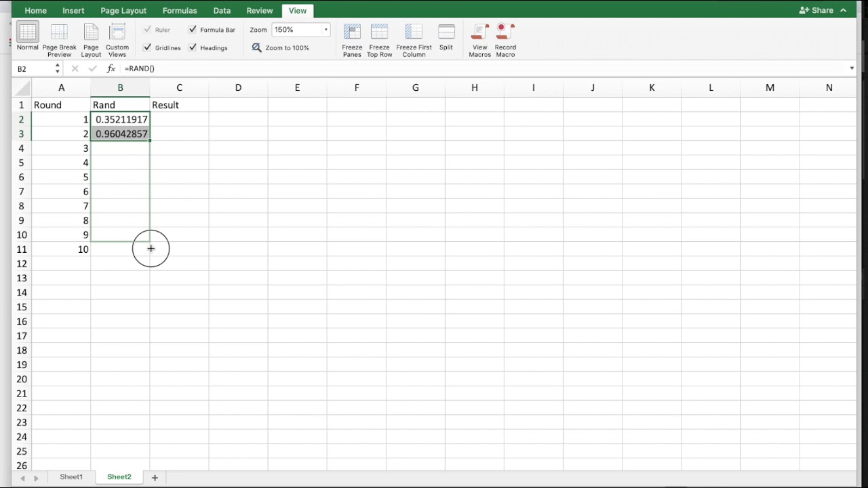Go to next sheet arrow
The width and height of the screenshot is (868, 488).
(x=36, y=478)
